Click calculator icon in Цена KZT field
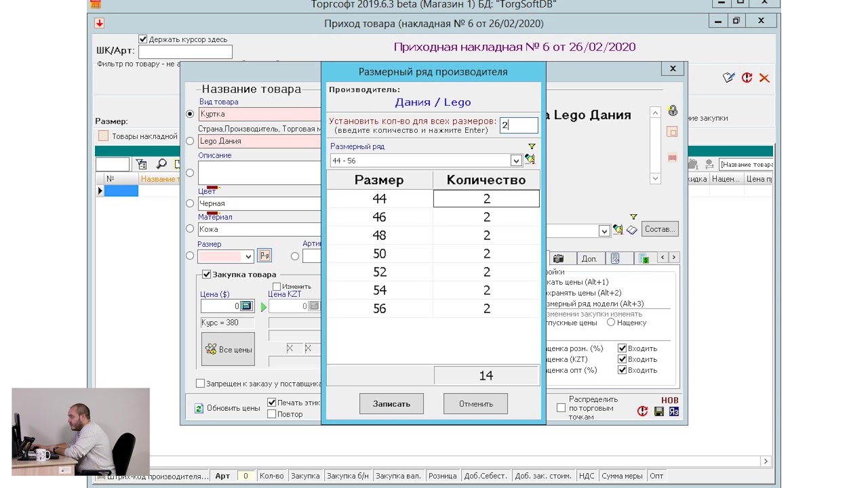 (x=313, y=306)
